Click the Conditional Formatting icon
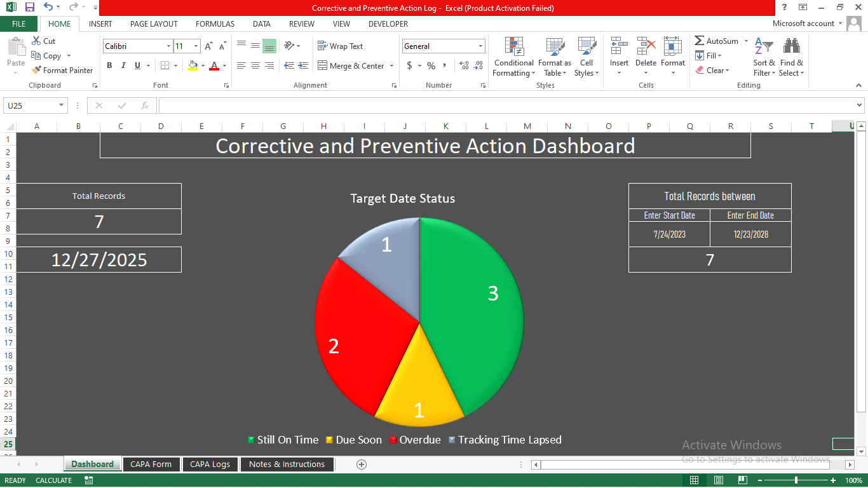 (x=513, y=47)
